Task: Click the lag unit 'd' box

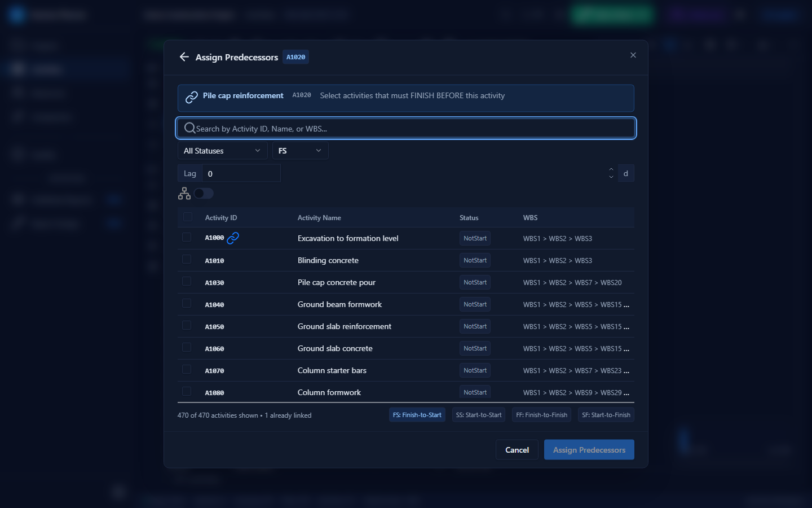Action: [626, 173]
